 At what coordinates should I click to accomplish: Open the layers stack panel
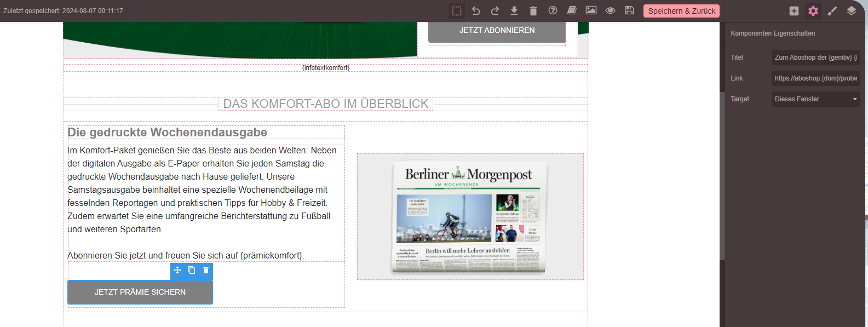coord(852,11)
